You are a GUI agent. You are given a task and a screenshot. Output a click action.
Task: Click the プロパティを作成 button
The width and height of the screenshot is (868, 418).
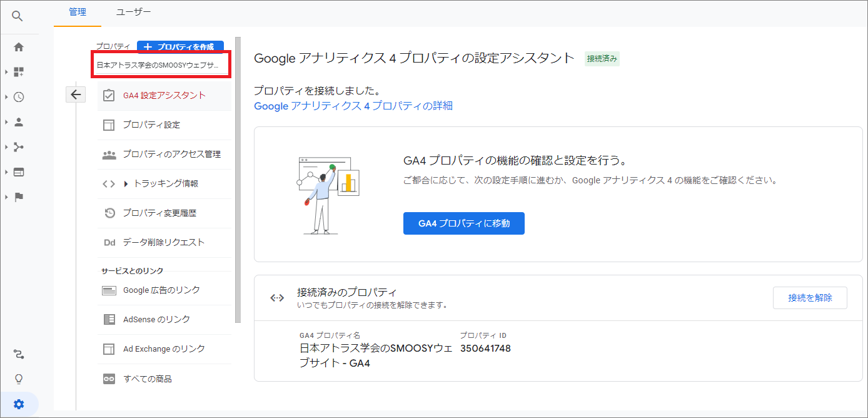coord(180,47)
